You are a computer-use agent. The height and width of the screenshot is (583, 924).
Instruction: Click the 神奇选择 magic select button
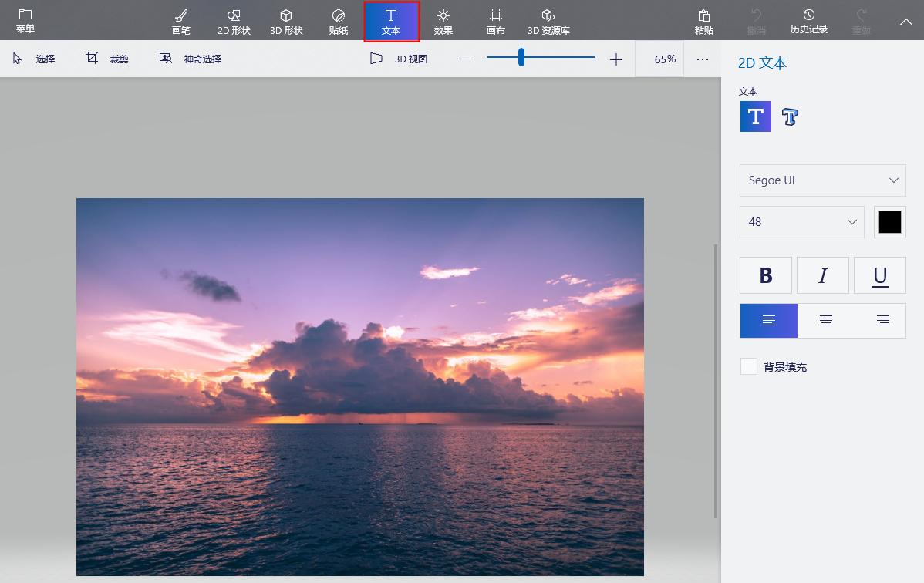point(191,59)
